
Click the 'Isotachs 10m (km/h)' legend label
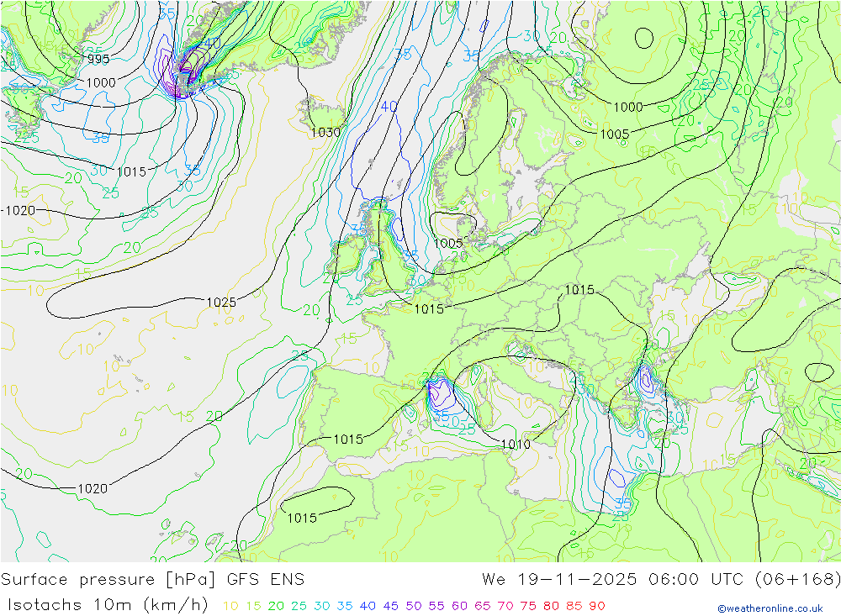[x=108, y=605]
